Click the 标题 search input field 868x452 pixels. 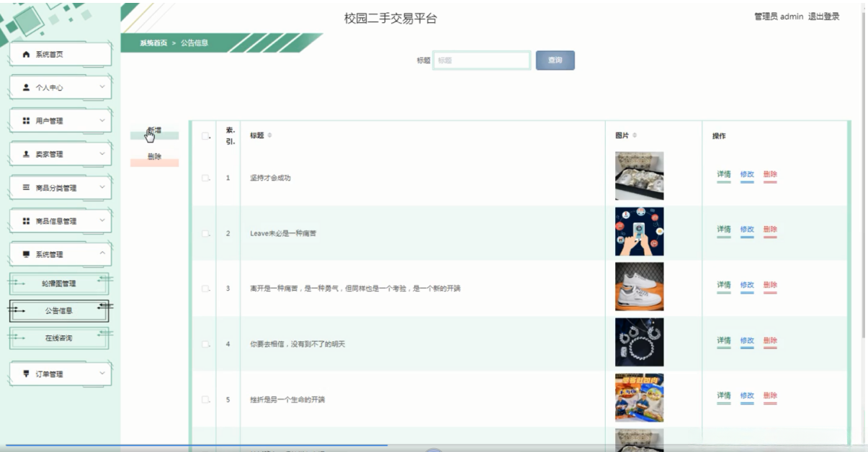pos(482,60)
